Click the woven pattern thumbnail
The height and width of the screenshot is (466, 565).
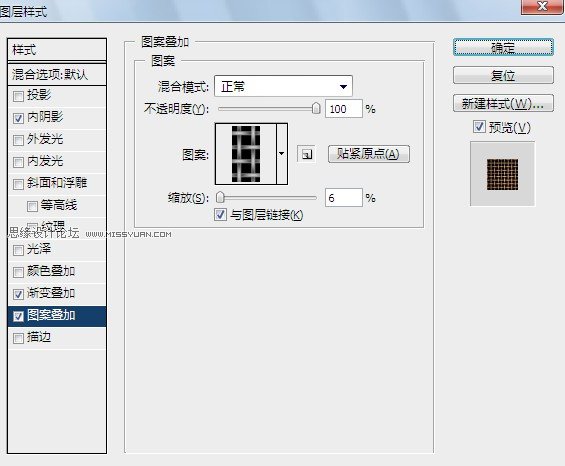(x=246, y=154)
